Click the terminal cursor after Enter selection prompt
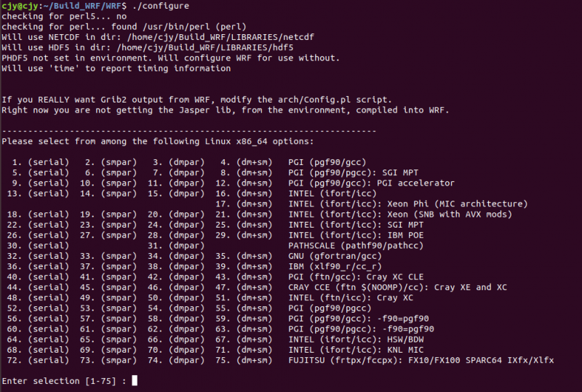Viewport: 582px width, 392px height. point(135,381)
